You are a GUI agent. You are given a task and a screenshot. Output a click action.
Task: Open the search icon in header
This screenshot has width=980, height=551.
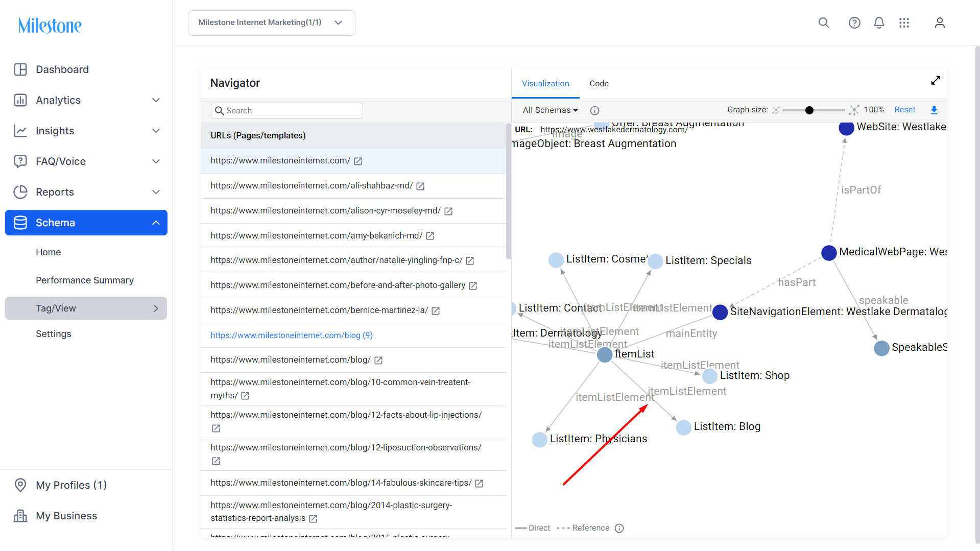[x=824, y=23]
